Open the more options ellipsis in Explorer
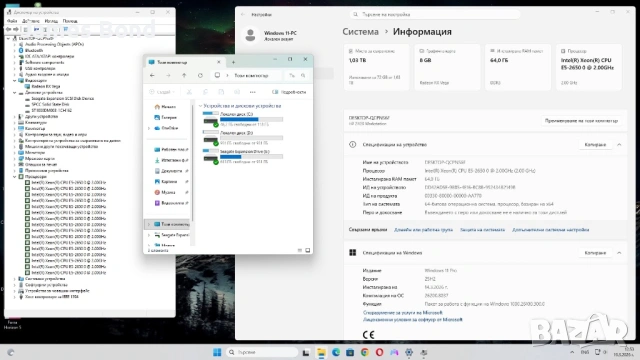 point(253,92)
